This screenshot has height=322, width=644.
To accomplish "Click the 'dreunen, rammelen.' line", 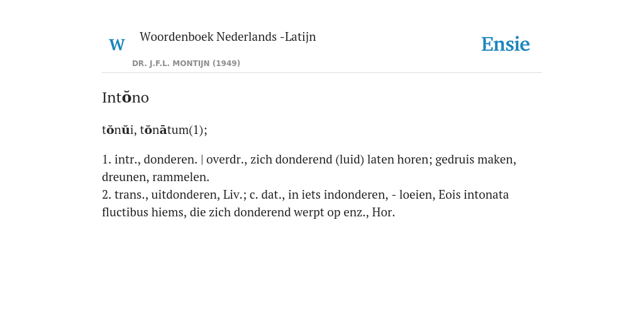I will tap(156, 177).
